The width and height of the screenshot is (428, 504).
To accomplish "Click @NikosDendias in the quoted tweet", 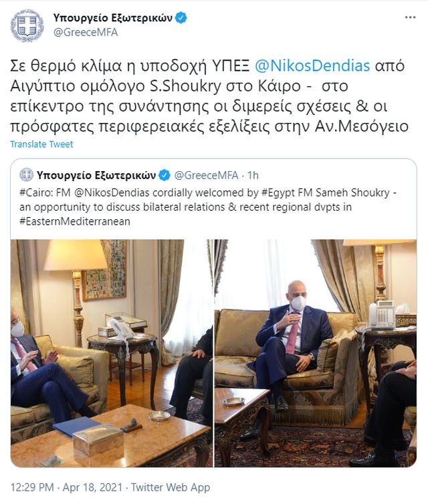I will point(112,193).
